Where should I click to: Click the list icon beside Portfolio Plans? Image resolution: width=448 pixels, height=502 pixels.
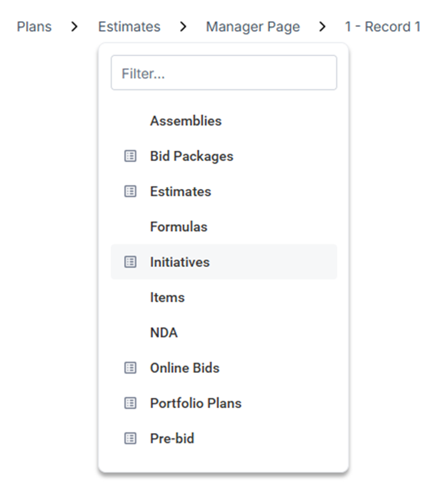coord(130,403)
